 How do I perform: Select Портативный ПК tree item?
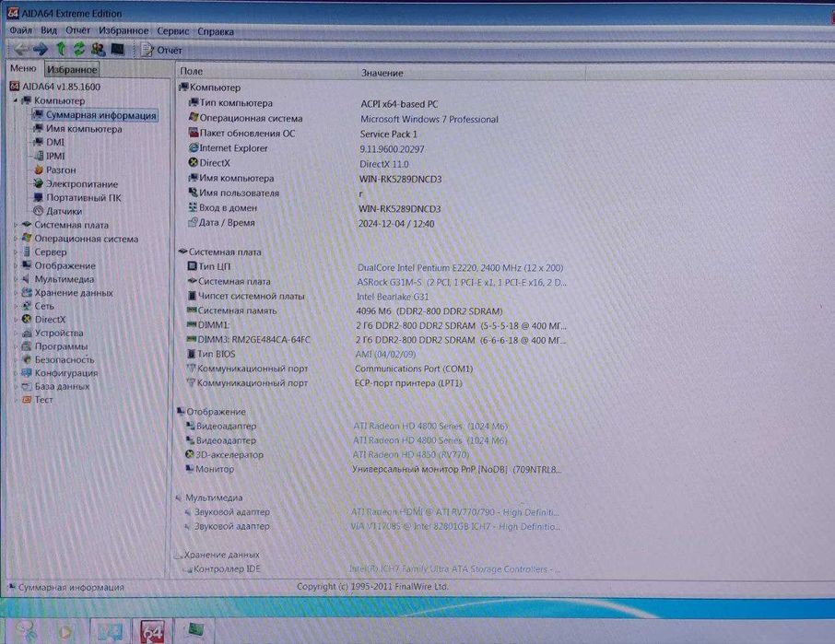(x=77, y=197)
